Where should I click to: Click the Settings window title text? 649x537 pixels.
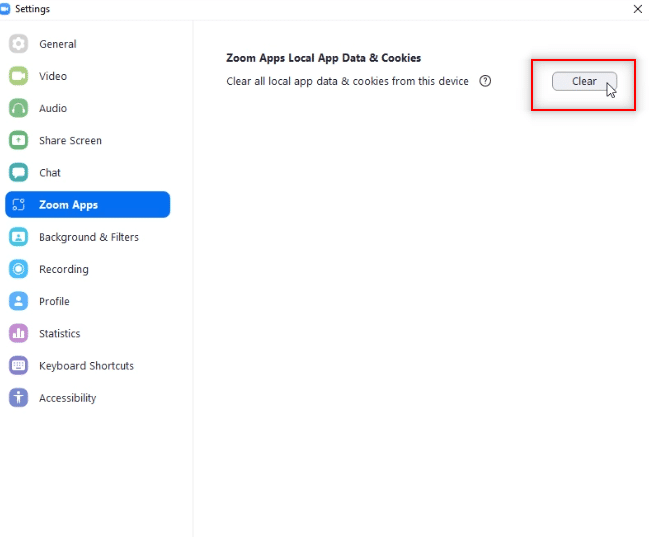32,9
